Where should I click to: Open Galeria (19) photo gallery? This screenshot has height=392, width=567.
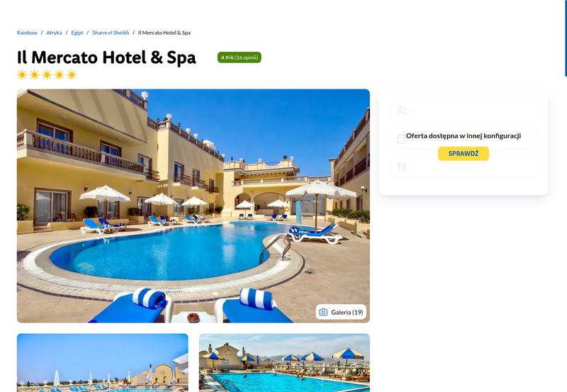point(341,312)
